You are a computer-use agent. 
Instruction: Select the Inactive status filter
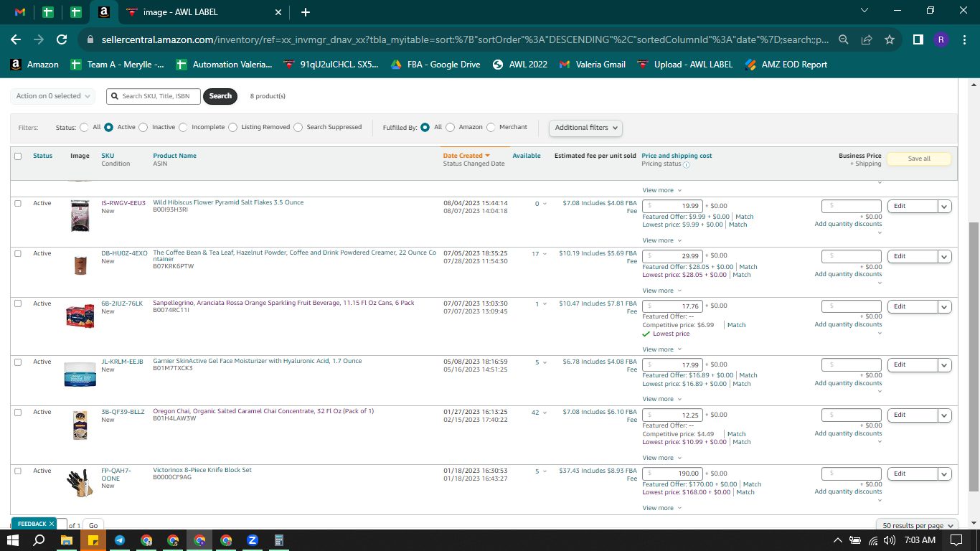pos(143,127)
